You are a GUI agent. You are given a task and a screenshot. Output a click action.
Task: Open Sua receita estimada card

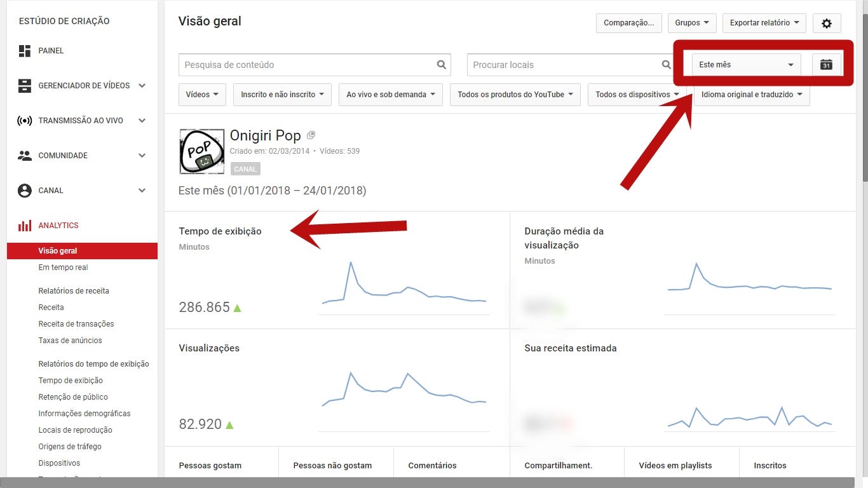[570, 348]
